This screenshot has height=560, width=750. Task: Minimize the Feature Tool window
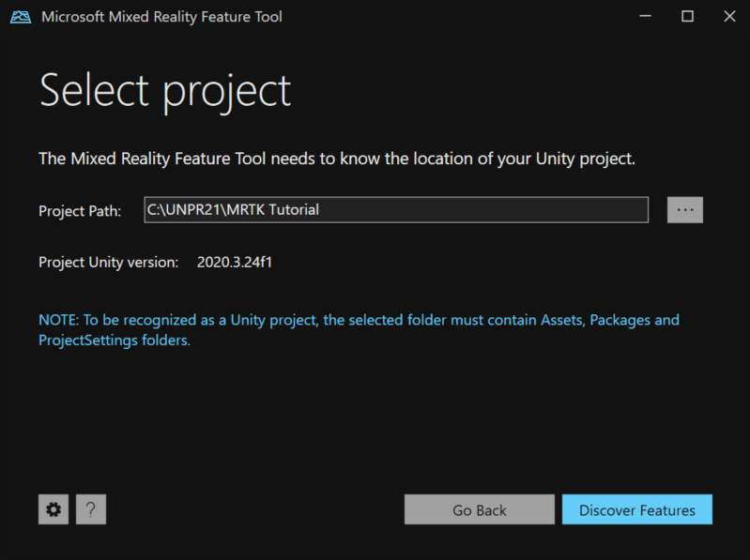(x=645, y=17)
